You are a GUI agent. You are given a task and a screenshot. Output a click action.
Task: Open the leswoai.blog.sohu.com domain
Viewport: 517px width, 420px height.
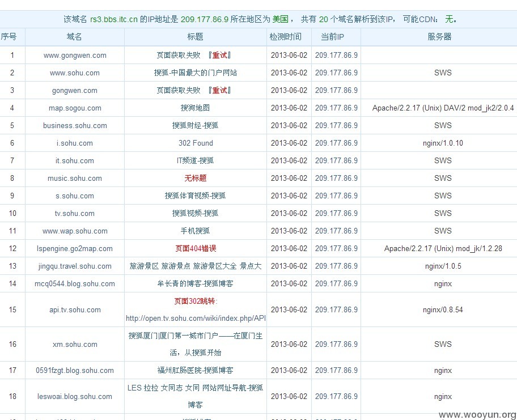[75, 397]
